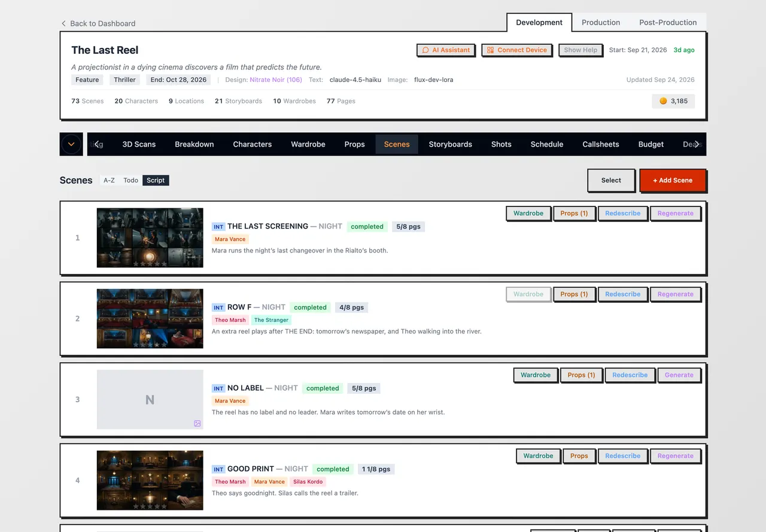766x532 pixels.
Task: Open the Nitrate Noir (106) design link
Action: click(276, 80)
